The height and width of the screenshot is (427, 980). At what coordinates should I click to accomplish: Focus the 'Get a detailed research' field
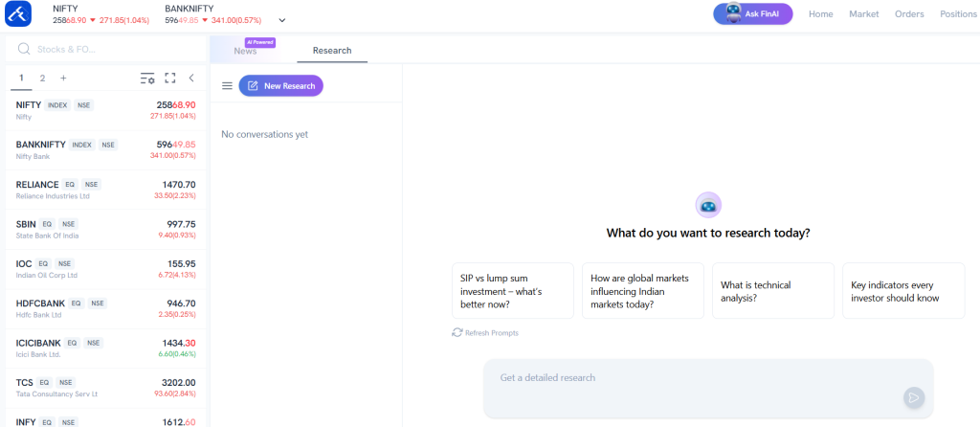tap(694, 378)
